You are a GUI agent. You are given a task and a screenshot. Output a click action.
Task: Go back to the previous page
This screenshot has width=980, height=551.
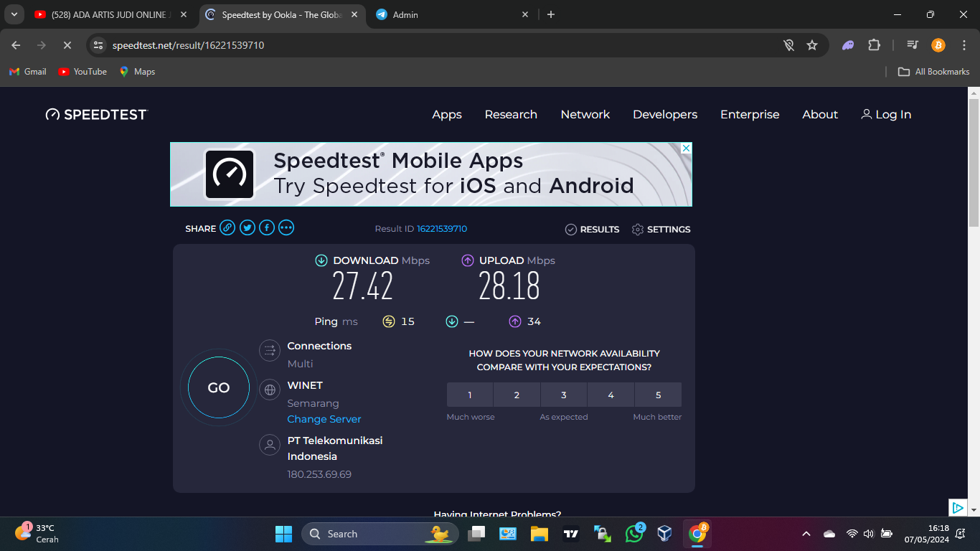(x=16, y=45)
